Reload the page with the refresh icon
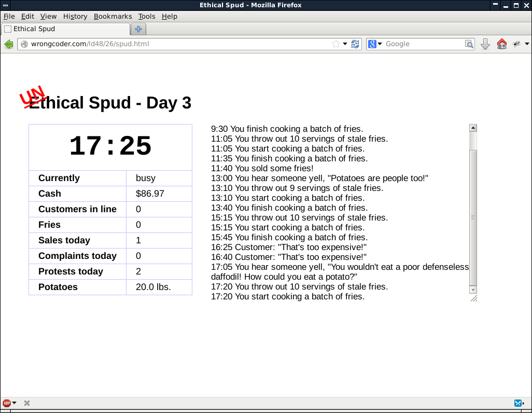Viewport: 532px width, 413px height. coord(355,44)
